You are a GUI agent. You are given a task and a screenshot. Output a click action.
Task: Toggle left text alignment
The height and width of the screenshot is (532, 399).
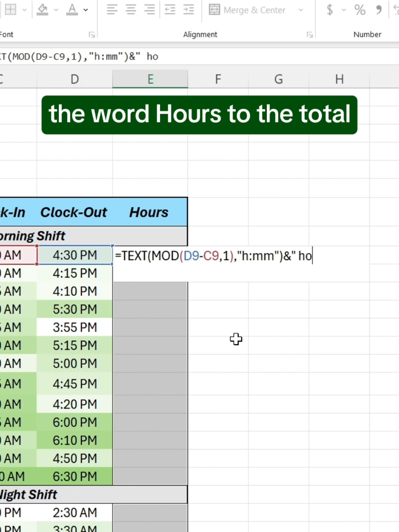[x=112, y=9]
